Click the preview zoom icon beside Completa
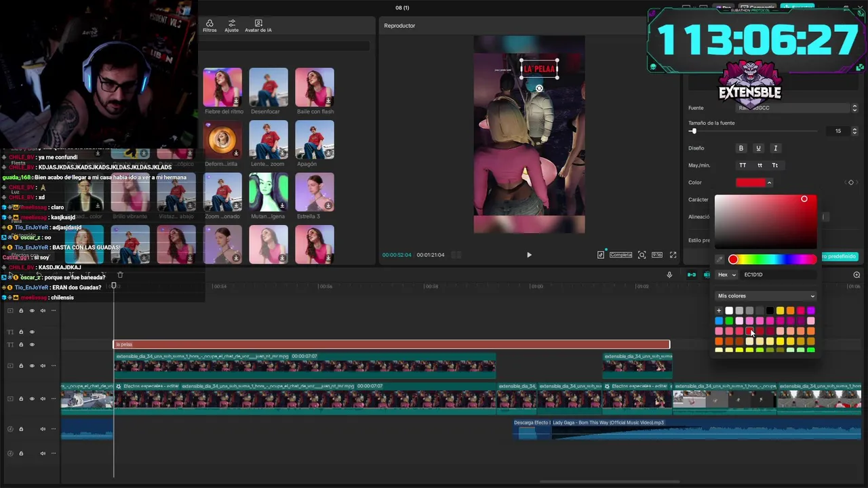The height and width of the screenshot is (488, 868). coord(642,255)
